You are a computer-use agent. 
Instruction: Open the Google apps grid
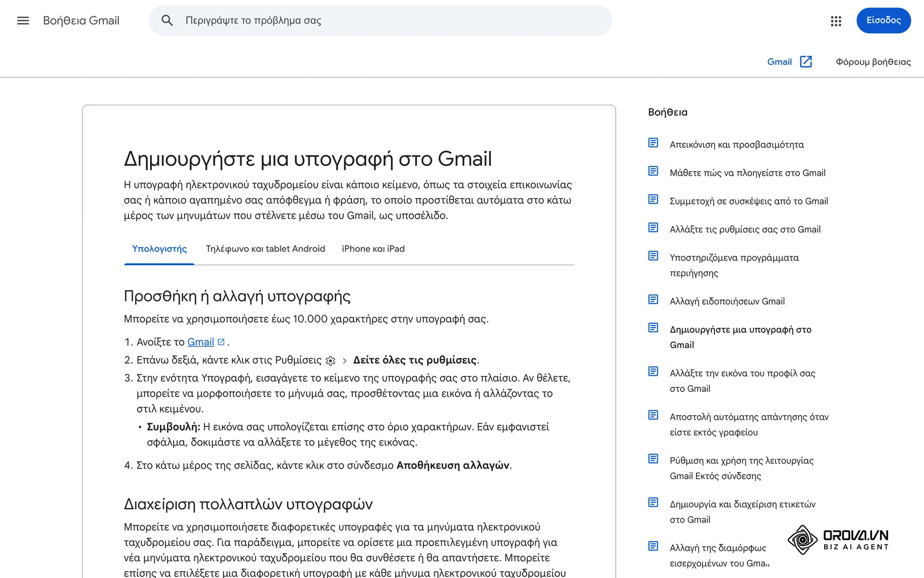point(836,21)
